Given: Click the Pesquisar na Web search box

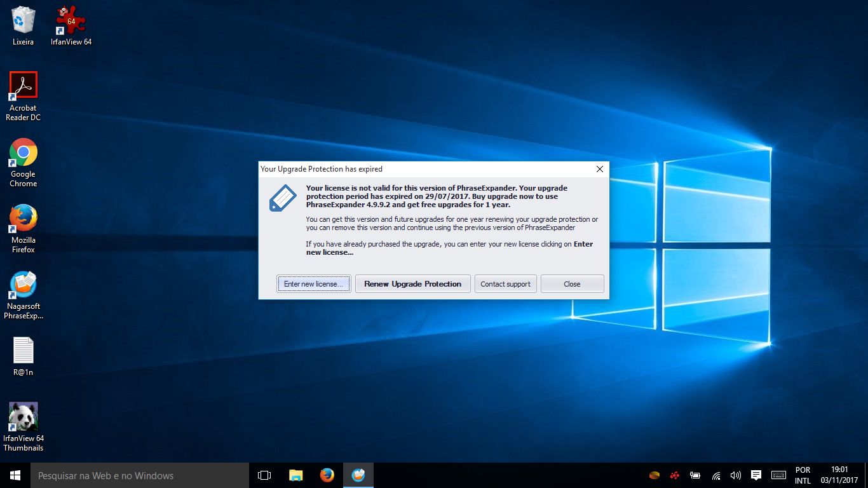Looking at the screenshot, I should (140, 475).
